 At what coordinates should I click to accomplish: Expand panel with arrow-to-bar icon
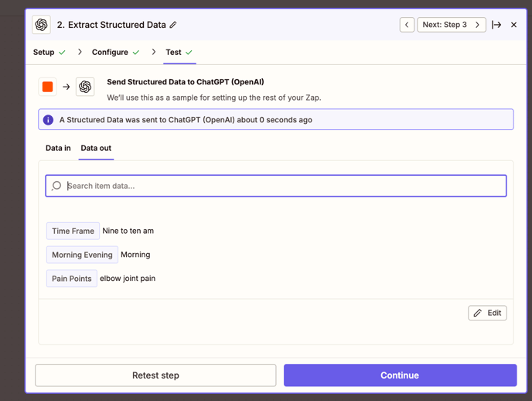coord(496,25)
